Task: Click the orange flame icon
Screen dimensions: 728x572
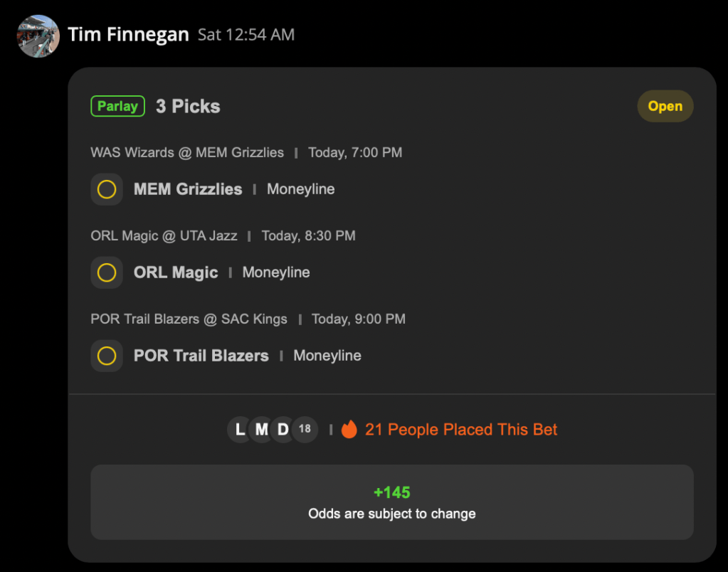Action: tap(349, 430)
